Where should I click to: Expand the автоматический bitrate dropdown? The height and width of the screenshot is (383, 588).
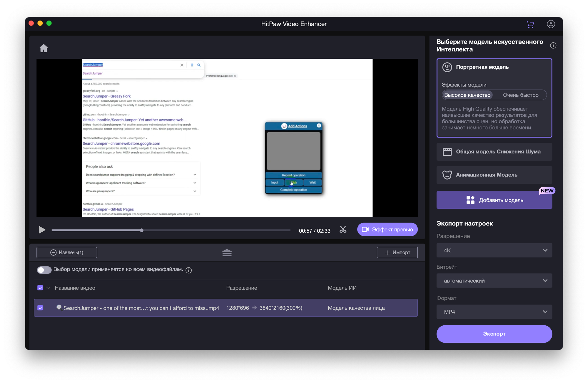(494, 281)
